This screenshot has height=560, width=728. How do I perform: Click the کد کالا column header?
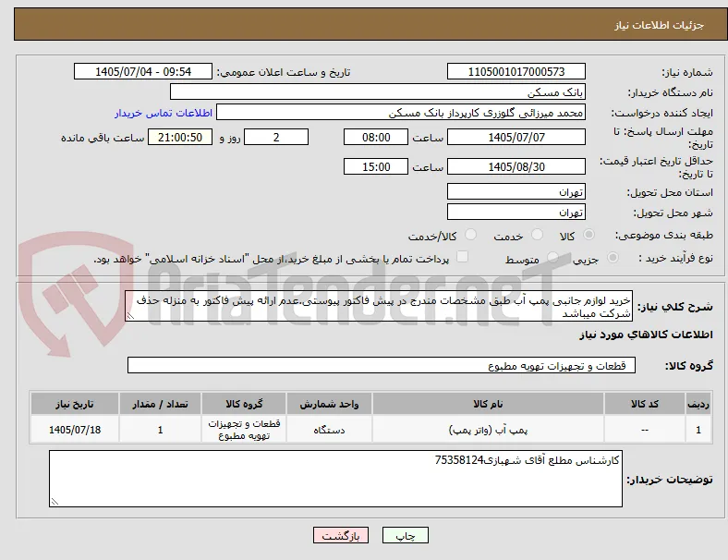pyautogui.click(x=645, y=404)
